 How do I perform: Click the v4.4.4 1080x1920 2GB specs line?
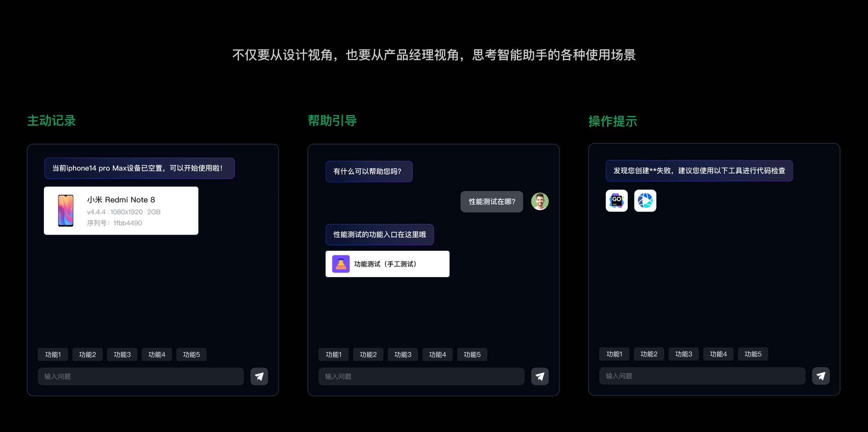[x=123, y=212]
